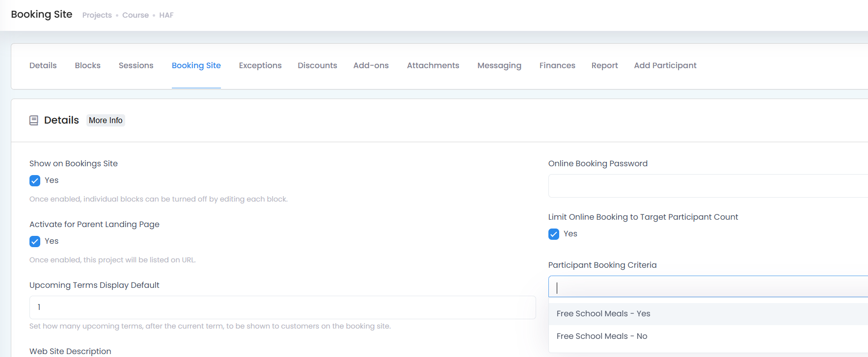Open the Add Participant tab
868x357 pixels.
point(665,66)
